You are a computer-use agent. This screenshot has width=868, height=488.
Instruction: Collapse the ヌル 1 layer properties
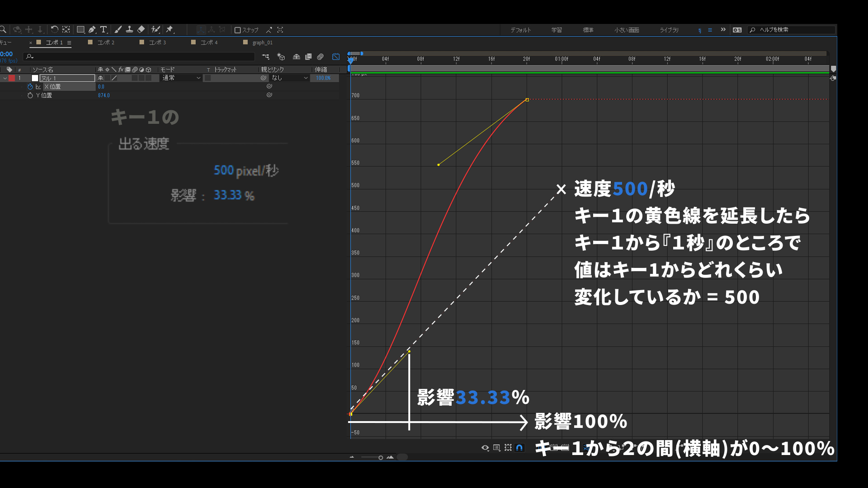tap(5, 78)
